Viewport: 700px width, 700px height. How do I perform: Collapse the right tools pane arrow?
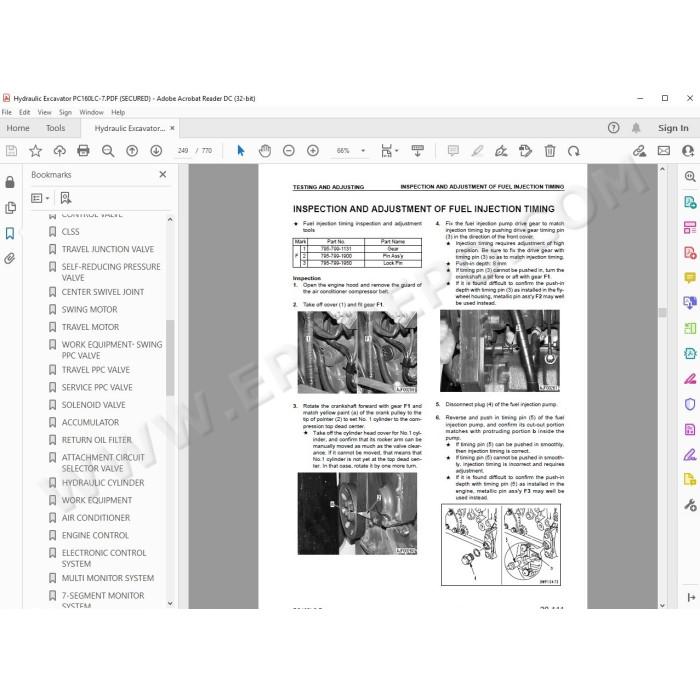click(x=691, y=597)
